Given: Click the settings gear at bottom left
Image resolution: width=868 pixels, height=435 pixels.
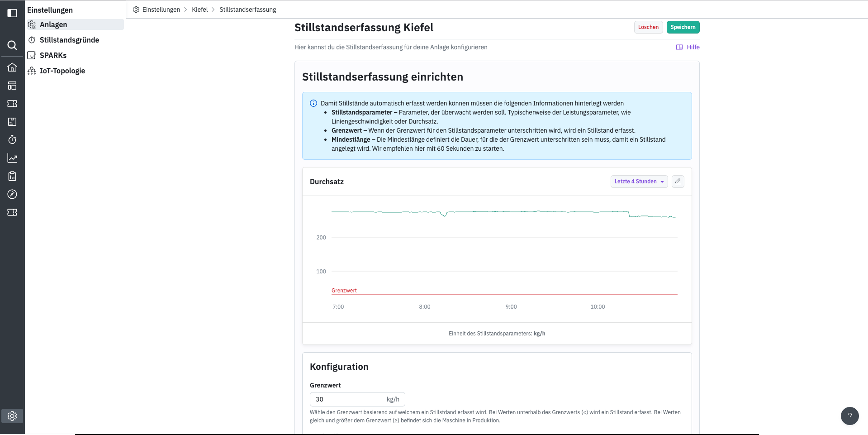Looking at the screenshot, I should click(x=12, y=416).
